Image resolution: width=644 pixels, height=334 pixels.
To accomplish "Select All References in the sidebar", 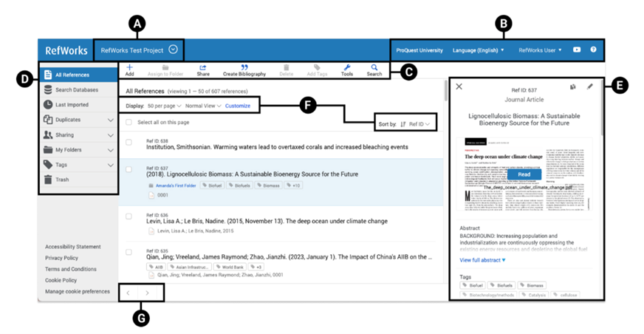I will pyautogui.click(x=79, y=75).
